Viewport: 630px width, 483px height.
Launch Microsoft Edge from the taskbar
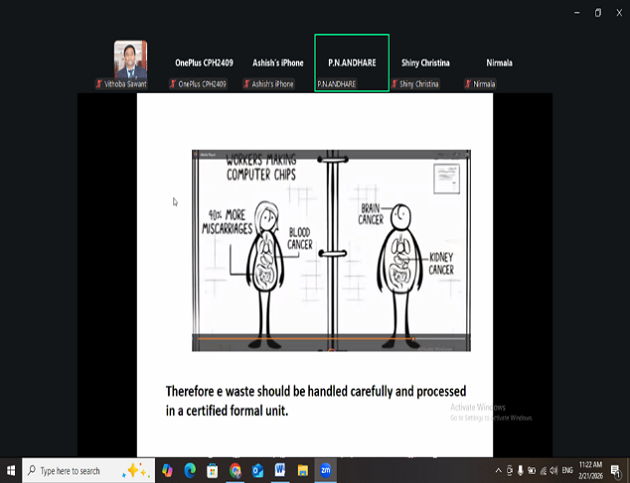[189, 470]
